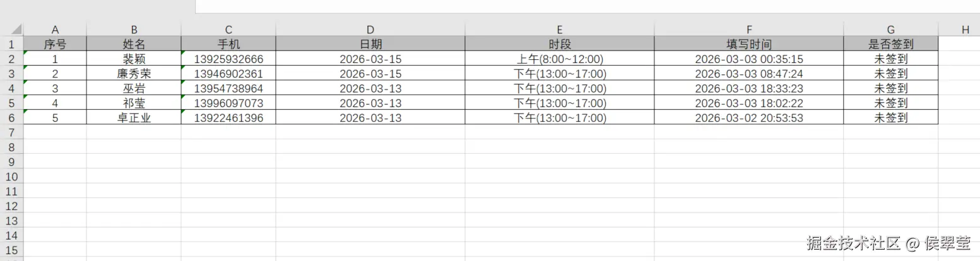Select the cell containing 巫岩
This screenshot has height=261, width=980.
pos(134,88)
